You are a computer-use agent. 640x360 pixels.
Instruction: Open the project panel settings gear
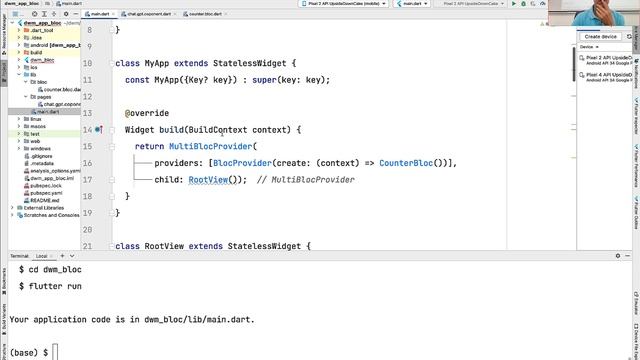66,14
